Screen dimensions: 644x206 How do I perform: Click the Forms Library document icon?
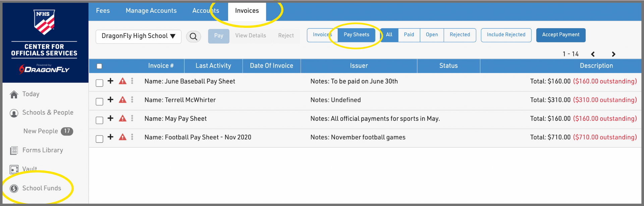point(14,151)
